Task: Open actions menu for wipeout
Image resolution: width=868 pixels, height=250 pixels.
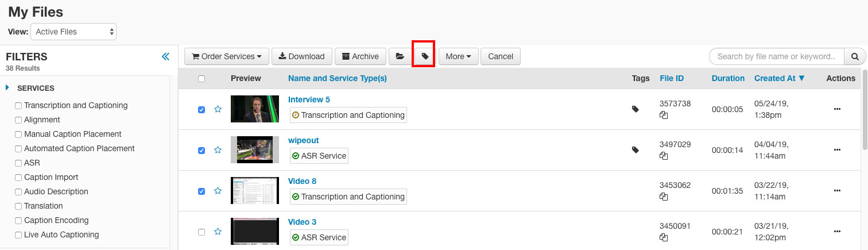Action: click(x=836, y=150)
